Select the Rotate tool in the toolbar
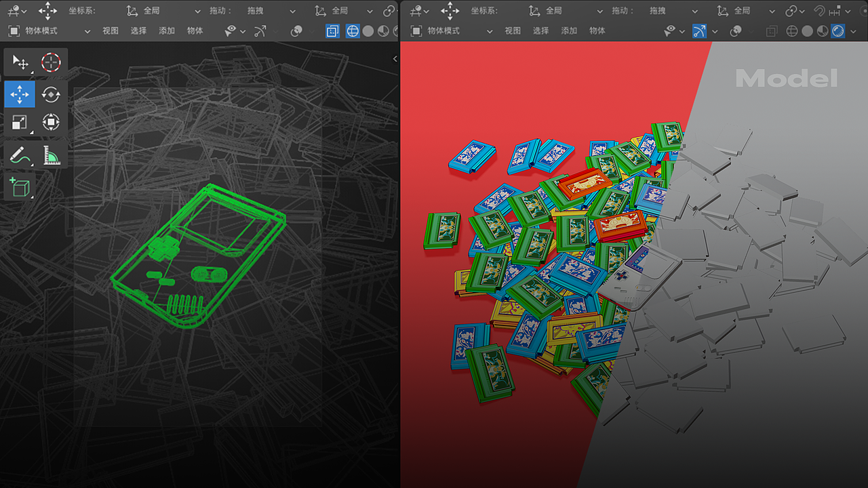The width and height of the screenshot is (868, 488). 51,94
